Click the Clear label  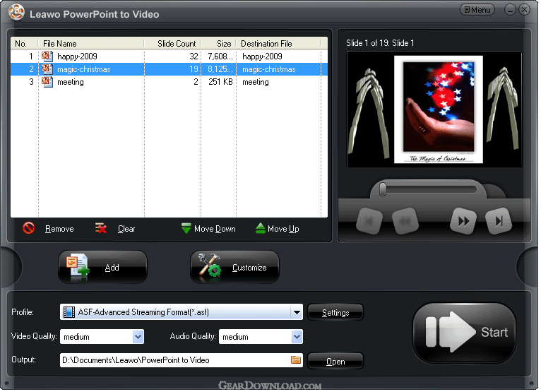tap(126, 230)
